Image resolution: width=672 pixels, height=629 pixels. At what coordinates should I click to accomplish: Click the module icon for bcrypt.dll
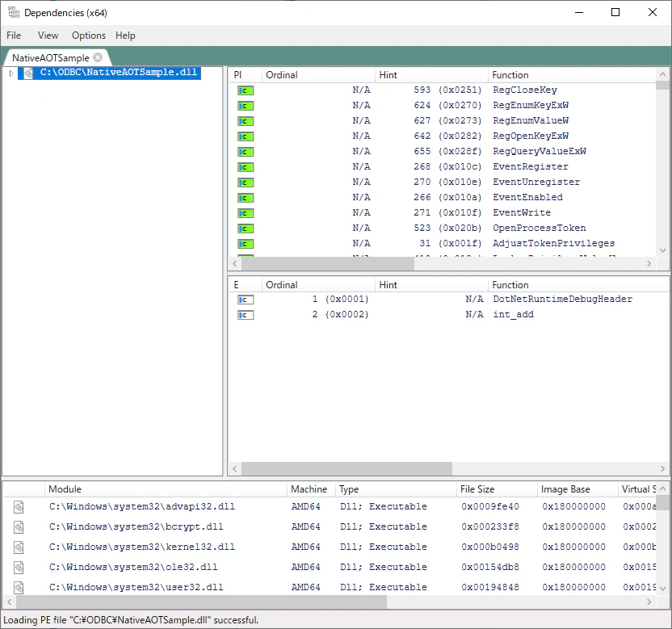click(19, 527)
